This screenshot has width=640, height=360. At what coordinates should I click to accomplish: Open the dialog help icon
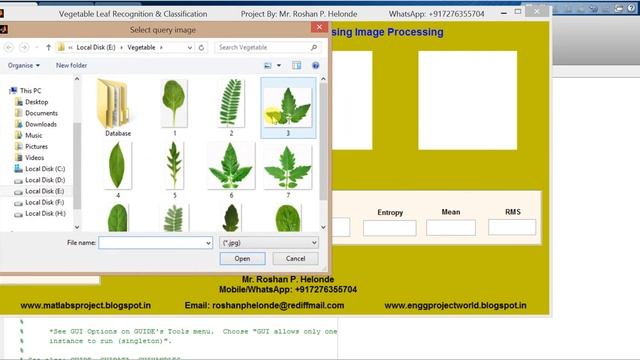[315, 65]
